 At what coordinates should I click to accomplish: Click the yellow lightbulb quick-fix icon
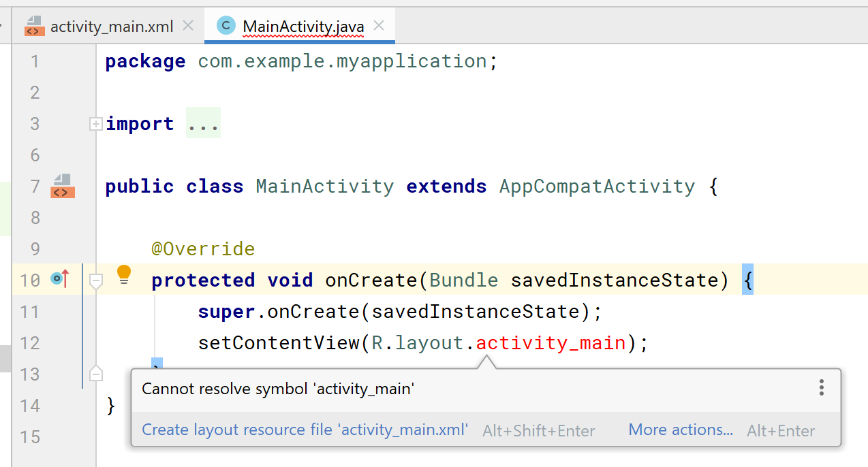pyautogui.click(x=123, y=274)
